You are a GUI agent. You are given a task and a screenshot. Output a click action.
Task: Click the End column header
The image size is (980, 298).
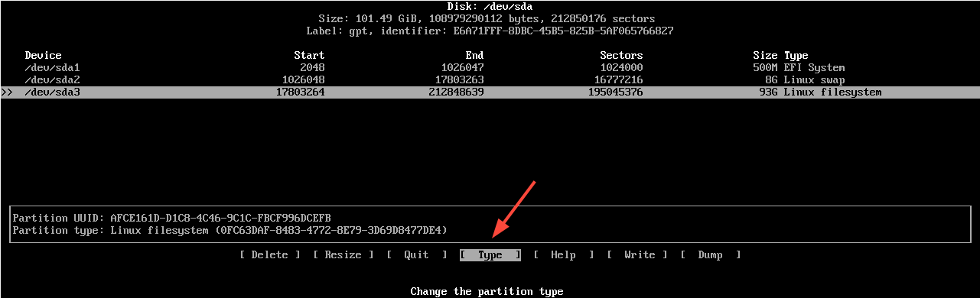pyautogui.click(x=474, y=56)
